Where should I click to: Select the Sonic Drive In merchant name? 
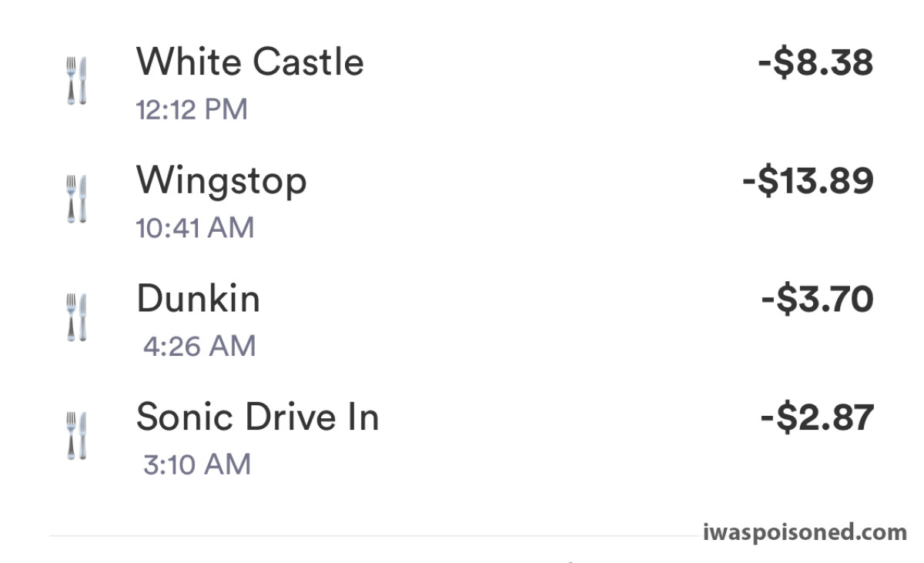tap(258, 417)
